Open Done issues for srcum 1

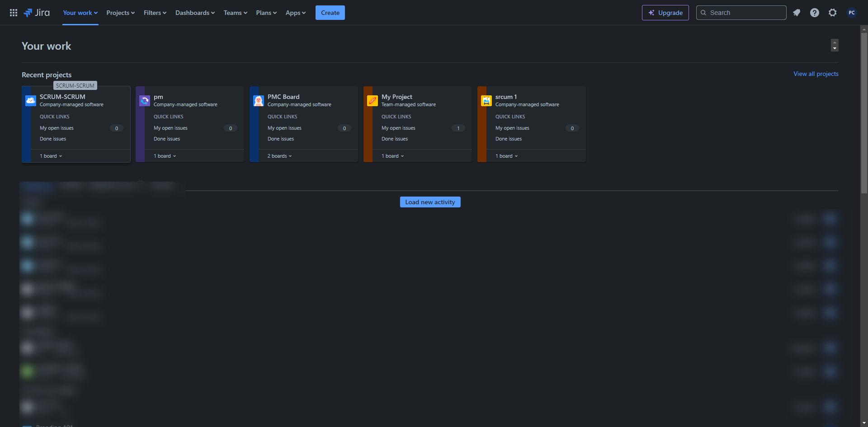509,139
